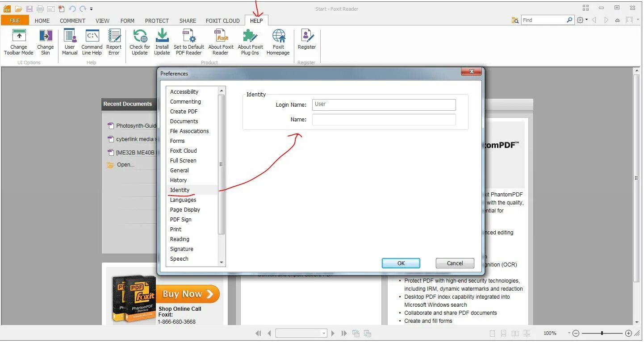This screenshot has width=644, height=342.
Task: Open the zoom percentage dropdown arrow
Action: tap(569, 334)
